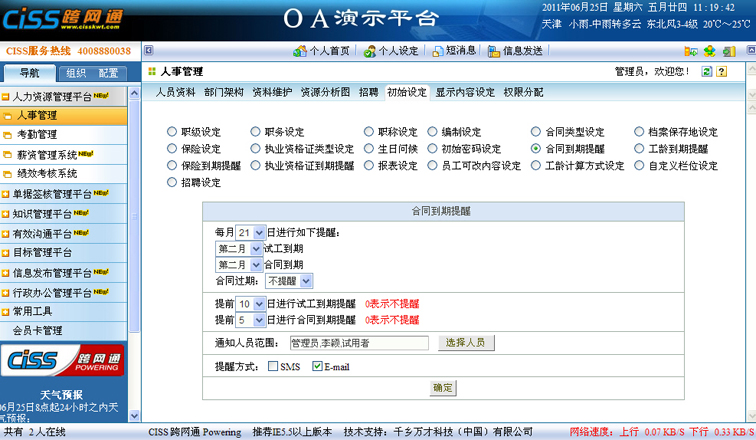The height and width of the screenshot is (440, 756).
Task: Uncheck the E-mail reminder checkbox
Action: [317, 367]
